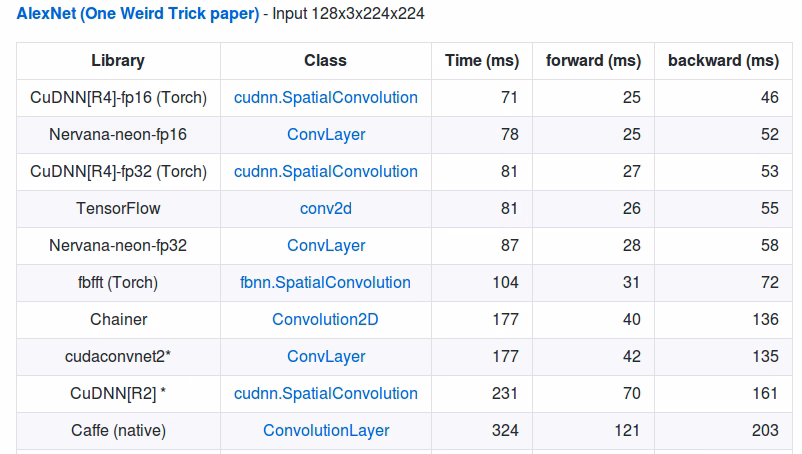Open cudnn.SpatialConvolution link in CuDNN[R4]-fp16 row
The image size is (802, 454).
click(x=326, y=98)
